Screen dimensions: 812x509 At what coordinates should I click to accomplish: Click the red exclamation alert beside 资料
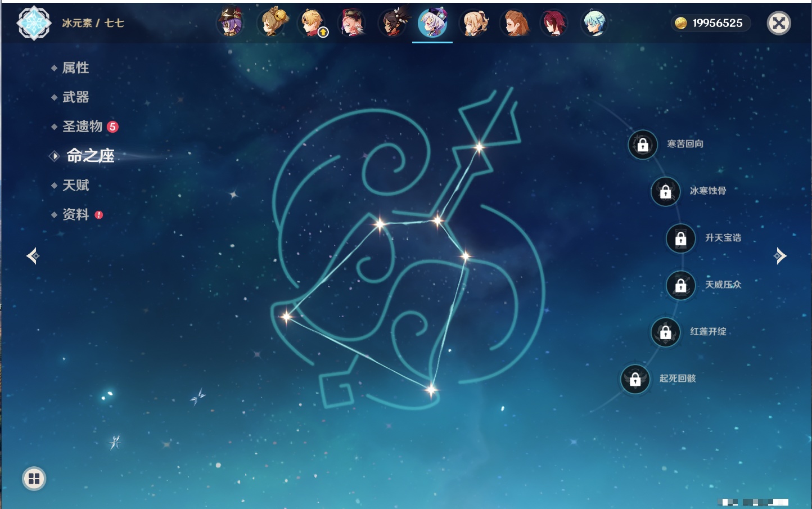click(x=99, y=215)
